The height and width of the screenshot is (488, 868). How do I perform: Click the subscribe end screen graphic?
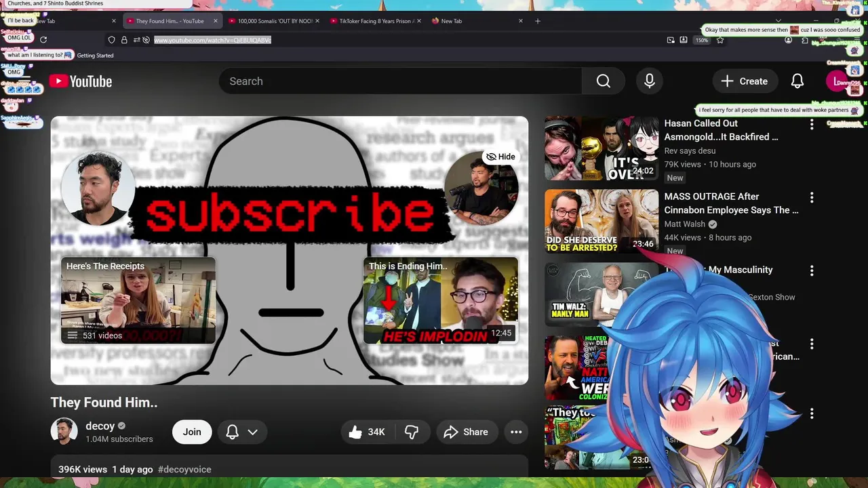tap(290, 214)
